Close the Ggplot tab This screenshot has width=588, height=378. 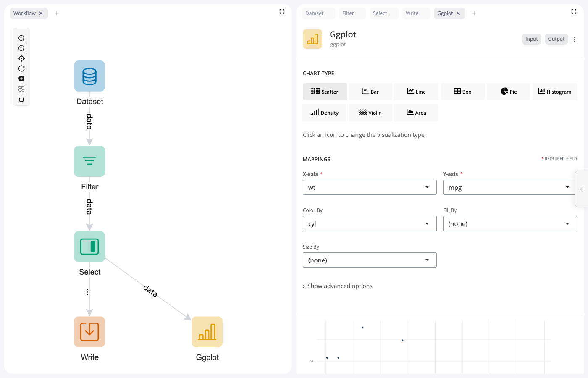coord(458,13)
